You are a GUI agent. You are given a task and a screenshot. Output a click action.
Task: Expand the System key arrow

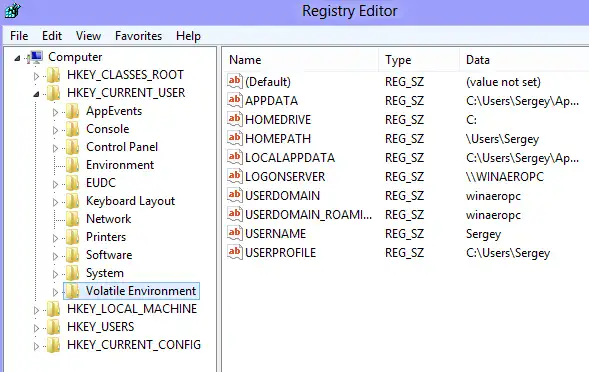coord(55,275)
